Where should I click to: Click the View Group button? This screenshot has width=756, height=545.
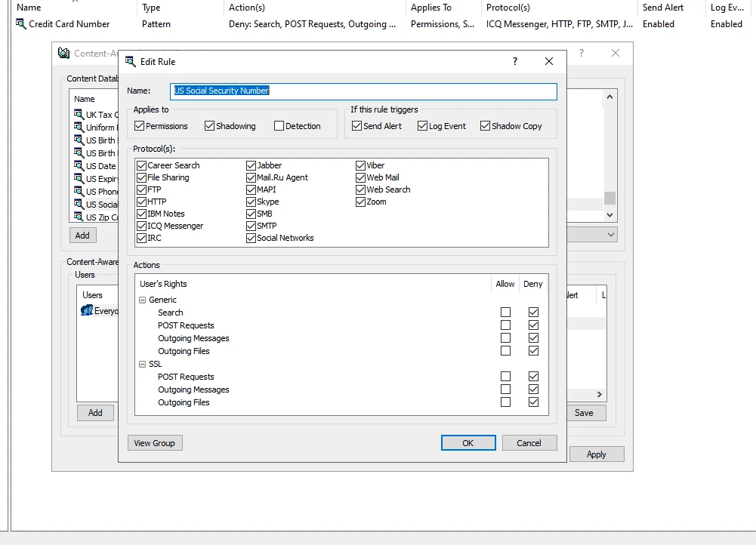[x=155, y=443]
